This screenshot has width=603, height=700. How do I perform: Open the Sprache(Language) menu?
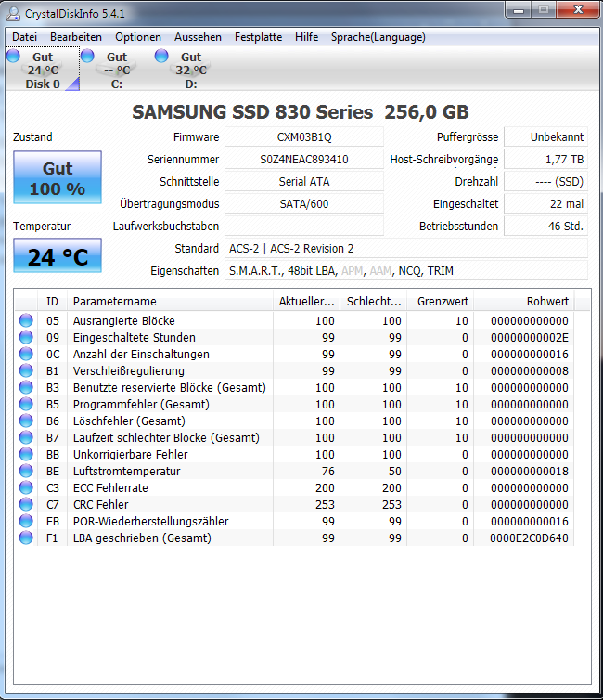click(378, 37)
